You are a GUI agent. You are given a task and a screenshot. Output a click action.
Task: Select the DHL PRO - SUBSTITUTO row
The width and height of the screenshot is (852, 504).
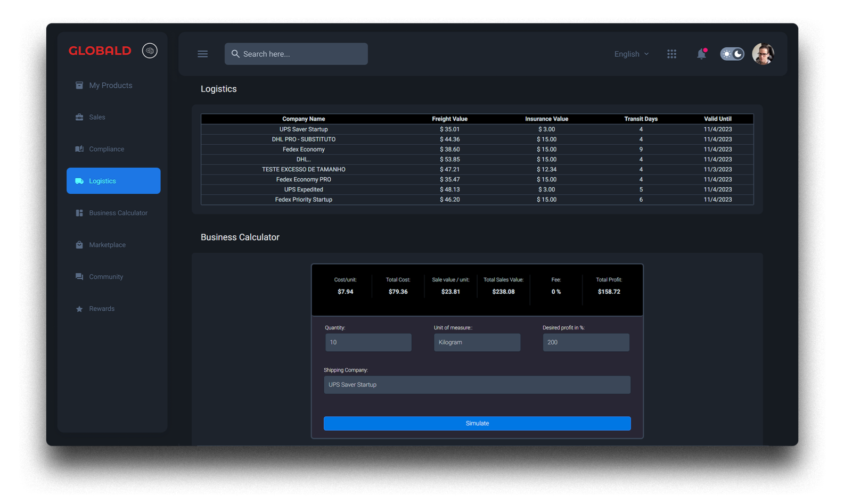click(477, 139)
